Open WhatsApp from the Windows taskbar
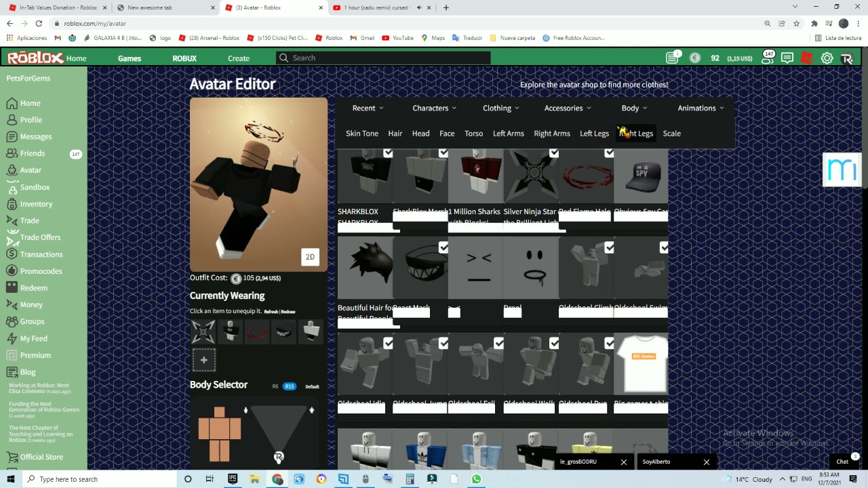 click(x=476, y=479)
